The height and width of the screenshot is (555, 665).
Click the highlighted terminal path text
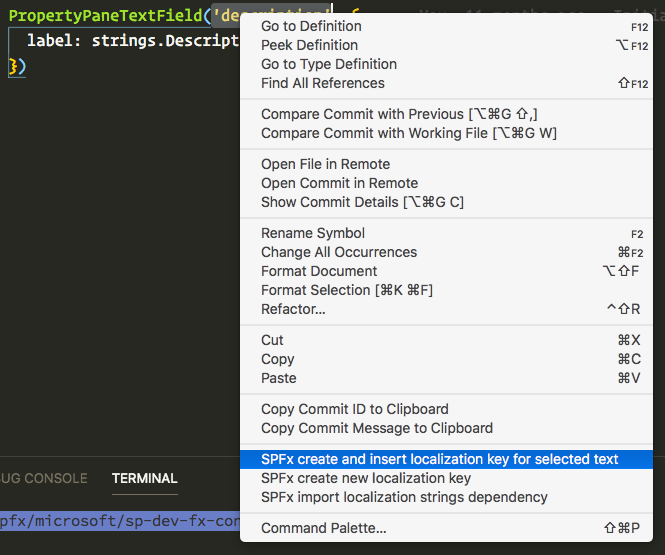[x=120, y=521]
